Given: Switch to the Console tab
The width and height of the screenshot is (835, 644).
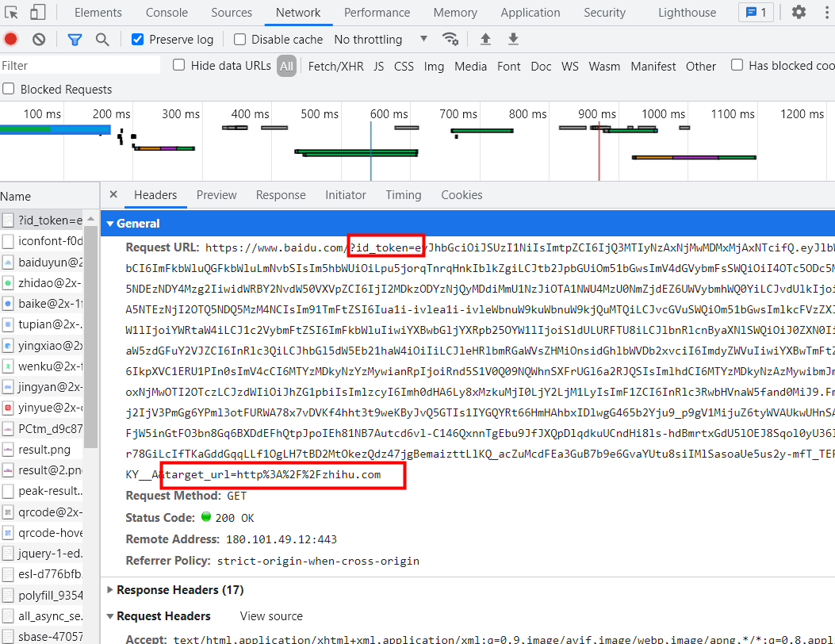Looking at the screenshot, I should coord(167,13).
